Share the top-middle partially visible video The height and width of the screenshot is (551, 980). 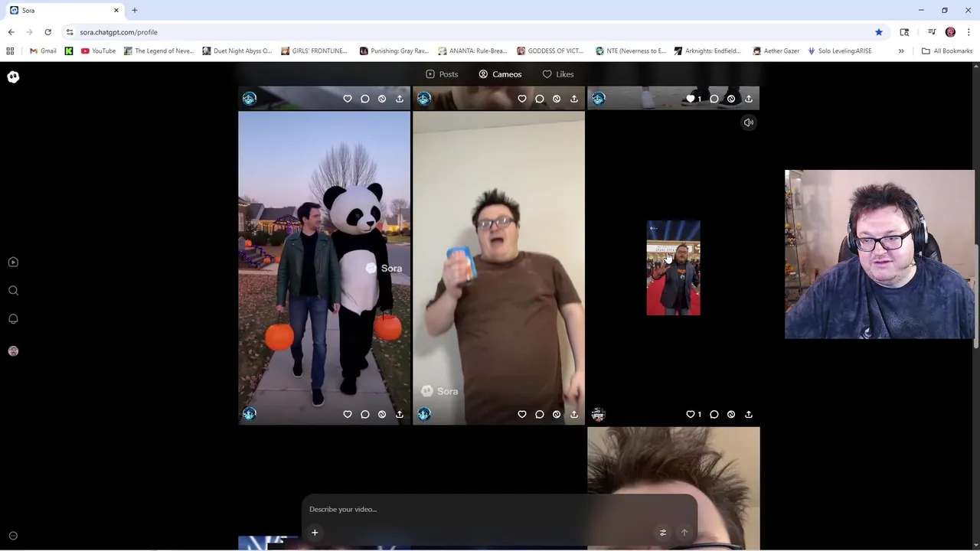(574, 99)
